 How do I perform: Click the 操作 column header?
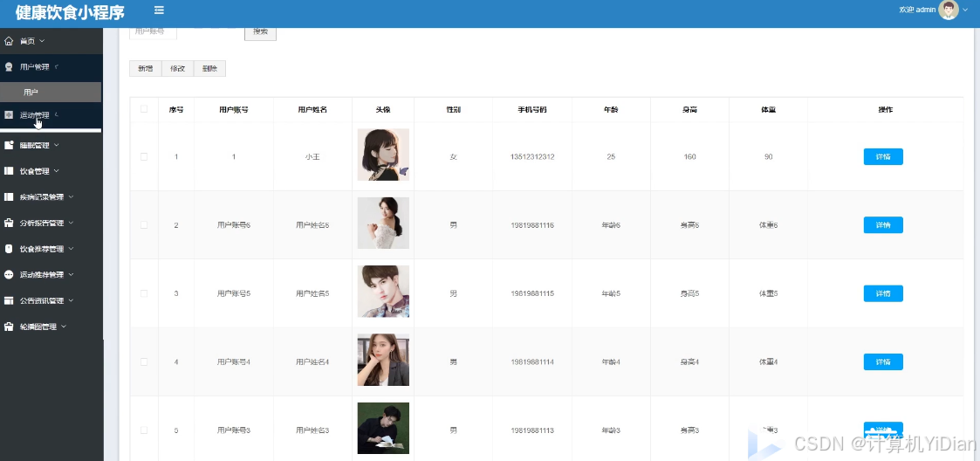coord(885,110)
